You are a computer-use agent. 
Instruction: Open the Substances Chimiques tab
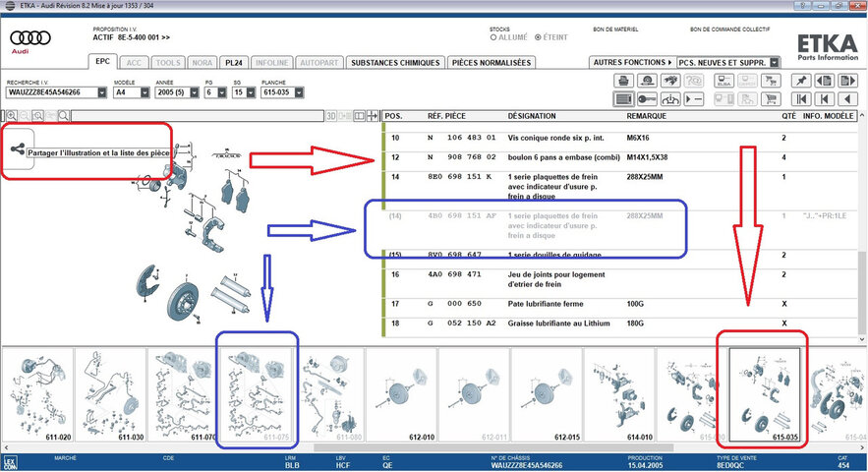pyautogui.click(x=395, y=63)
